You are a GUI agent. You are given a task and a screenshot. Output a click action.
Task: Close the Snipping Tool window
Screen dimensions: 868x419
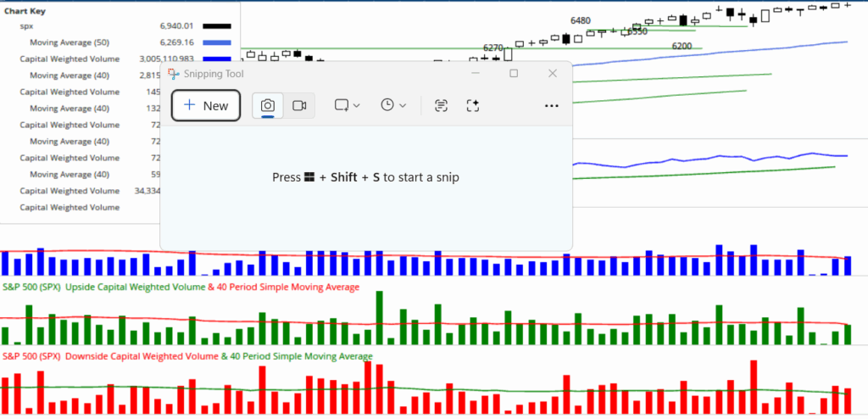(x=553, y=74)
